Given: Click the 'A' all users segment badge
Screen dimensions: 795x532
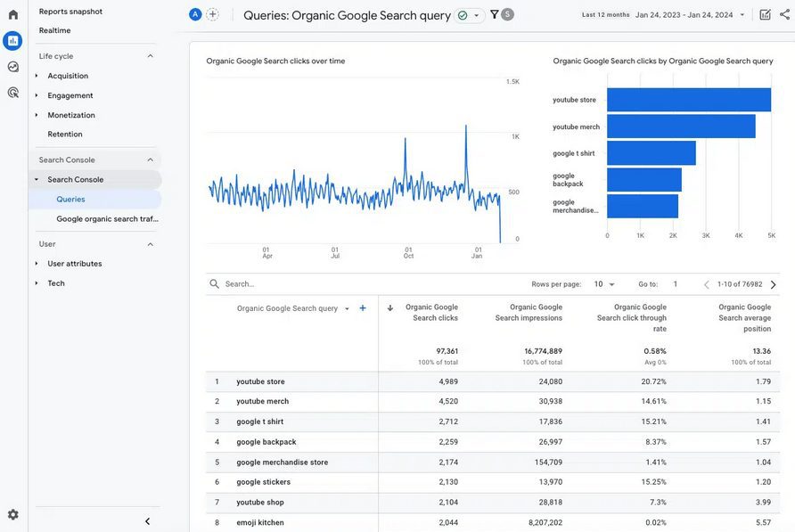Looking at the screenshot, I should click(195, 15).
